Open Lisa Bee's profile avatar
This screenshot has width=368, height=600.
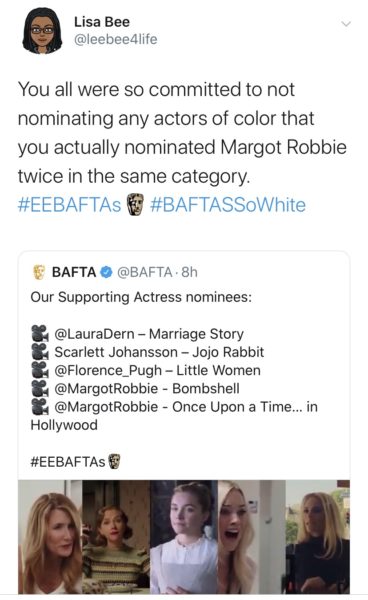[42, 31]
